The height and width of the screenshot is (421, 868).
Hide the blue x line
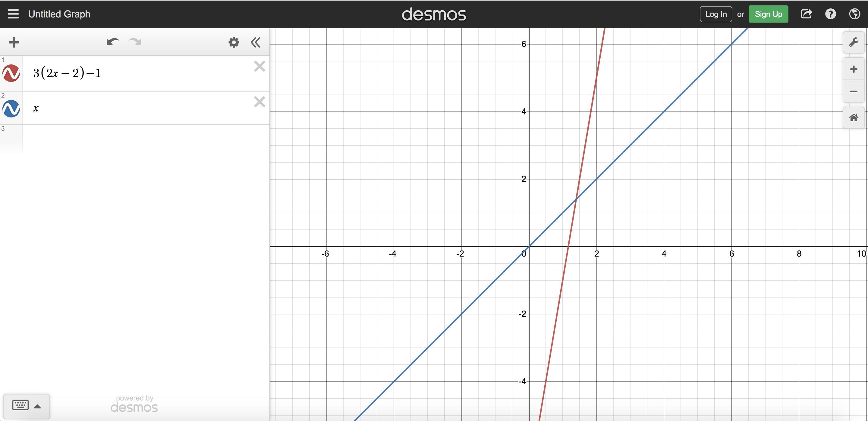[x=11, y=108]
